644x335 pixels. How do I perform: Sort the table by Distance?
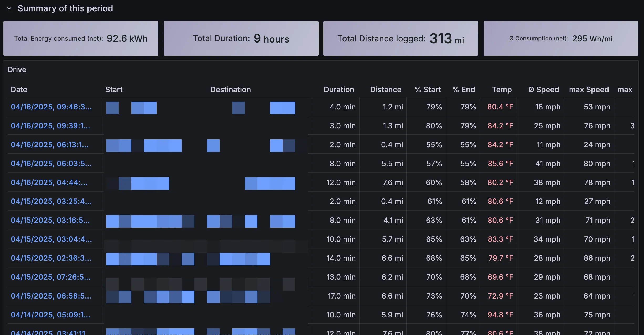386,90
